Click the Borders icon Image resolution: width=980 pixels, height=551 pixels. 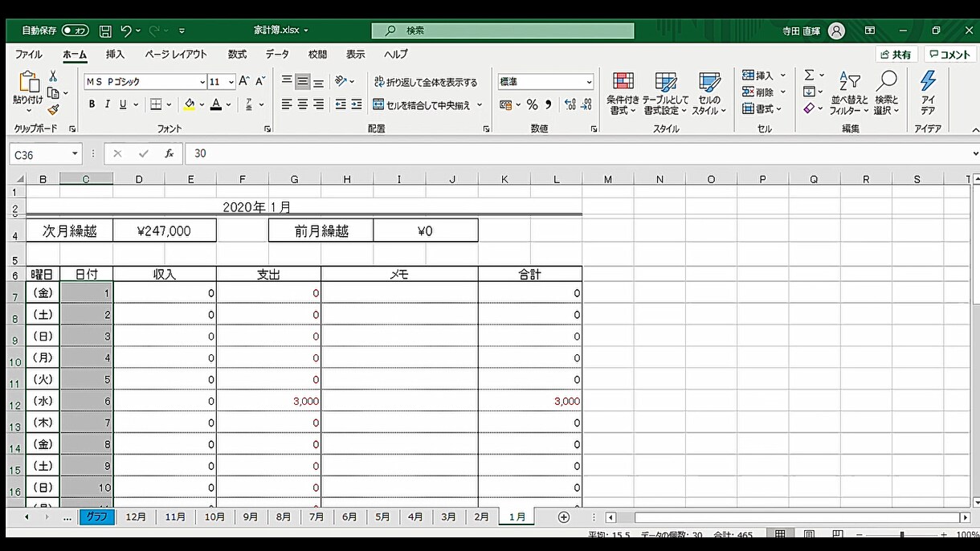[x=156, y=104]
